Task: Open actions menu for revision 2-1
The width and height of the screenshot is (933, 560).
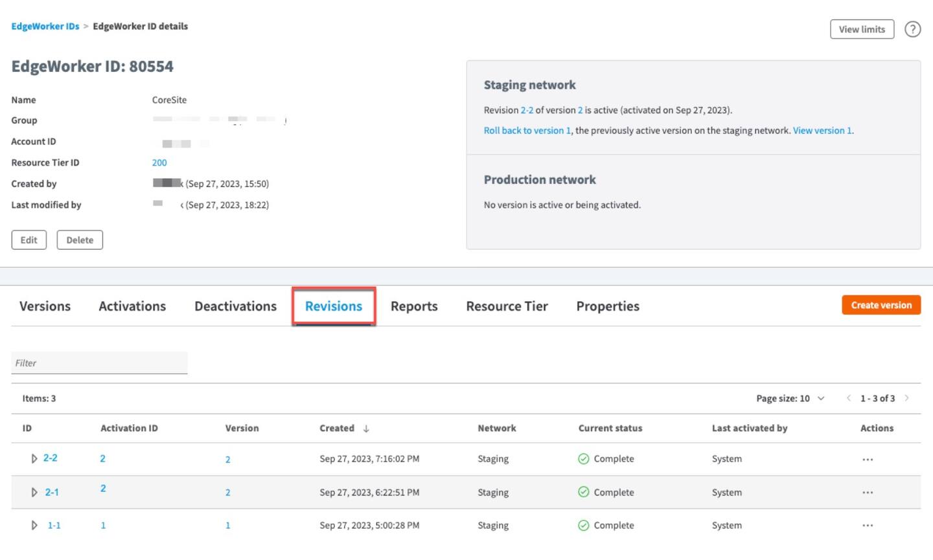Action: [x=868, y=493]
